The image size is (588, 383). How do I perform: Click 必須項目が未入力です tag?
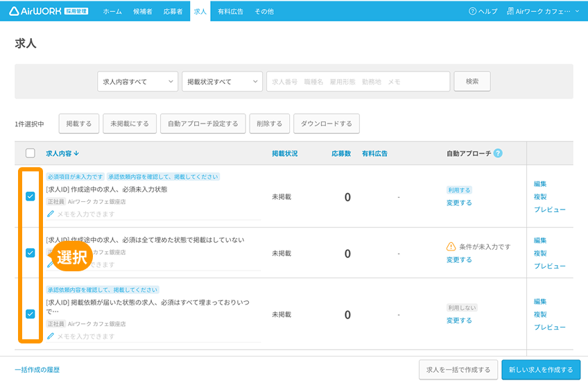76,177
